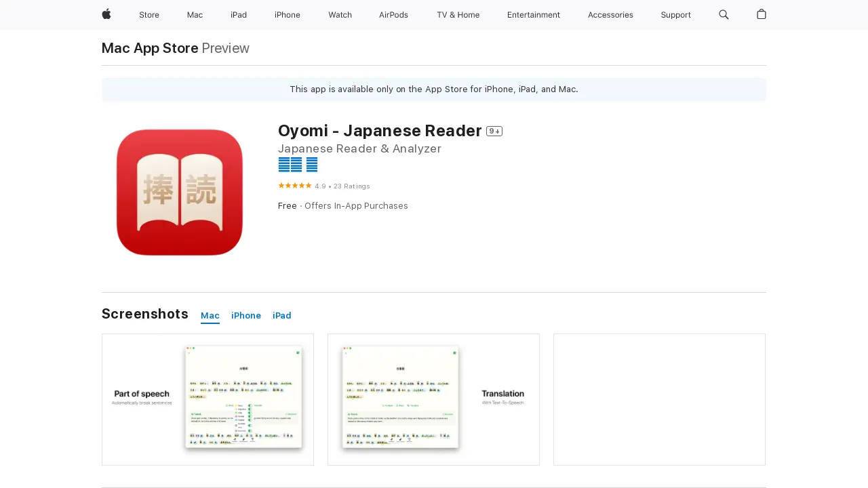Open the Mac menu item

click(195, 15)
